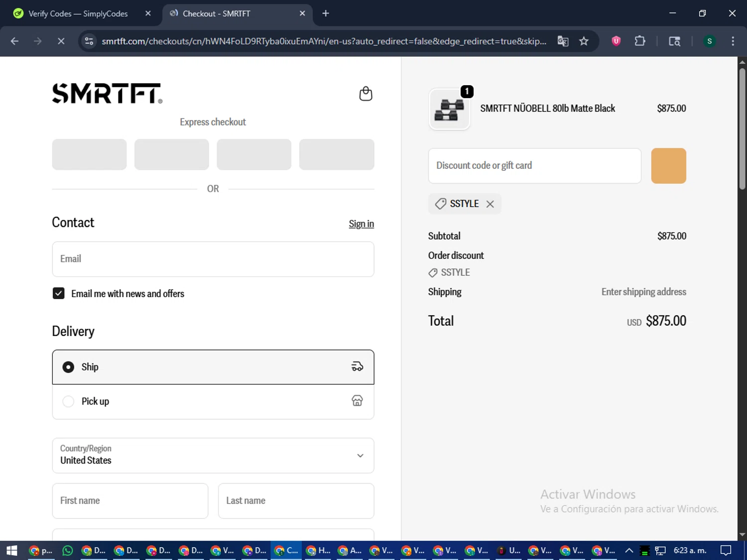Show hidden system tray icons
Screen dimensions: 747x560
click(x=629, y=551)
